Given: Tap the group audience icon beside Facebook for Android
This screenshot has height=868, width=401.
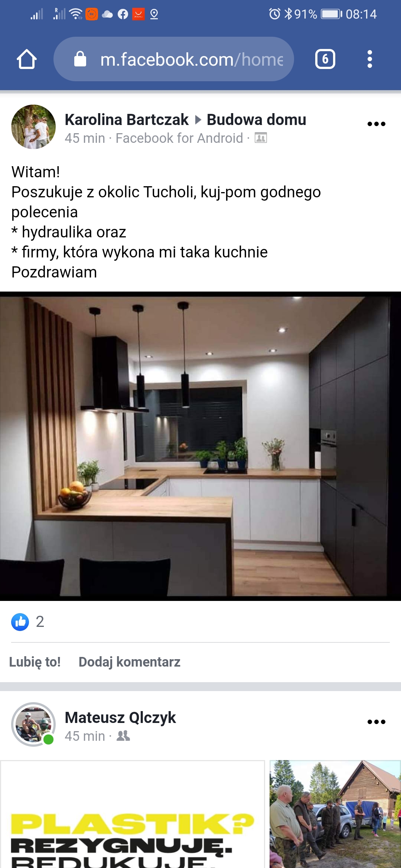Looking at the screenshot, I should coord(261,138).
